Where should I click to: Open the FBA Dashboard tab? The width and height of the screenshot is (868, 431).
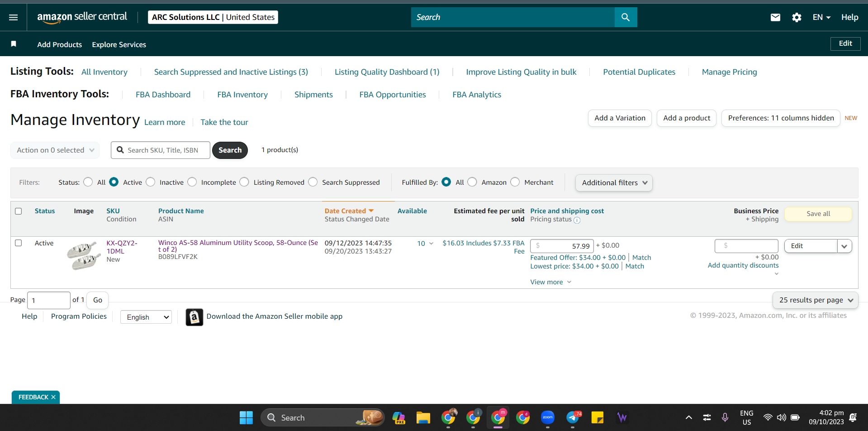click(x=163, y=95)
